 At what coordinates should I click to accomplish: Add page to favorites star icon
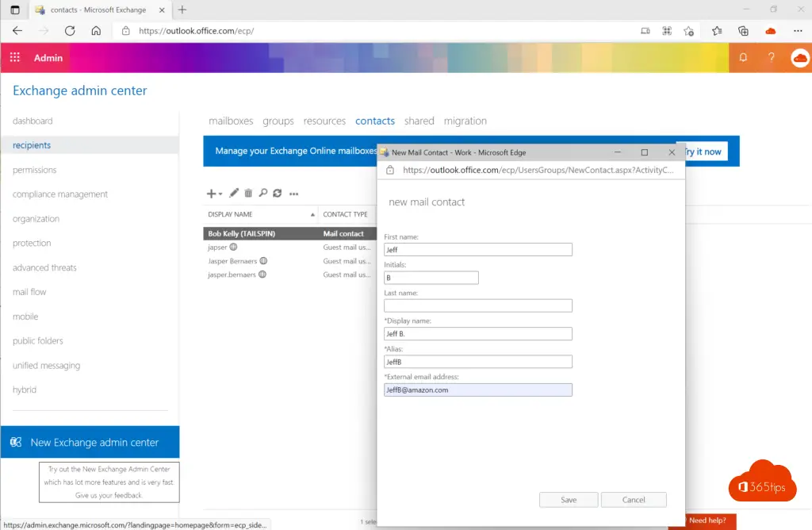pyautogui.click(x=689, y=31)
